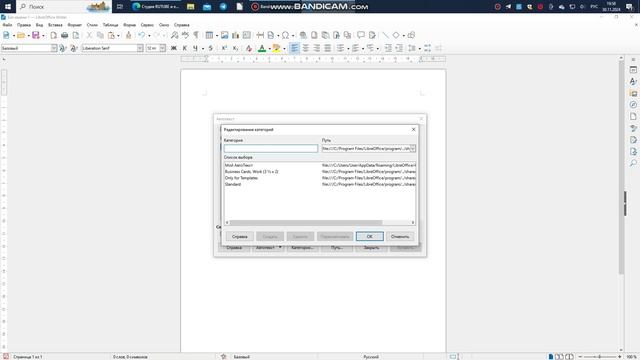Toggle Superscript formatting
640x360 pixels.
224,48
